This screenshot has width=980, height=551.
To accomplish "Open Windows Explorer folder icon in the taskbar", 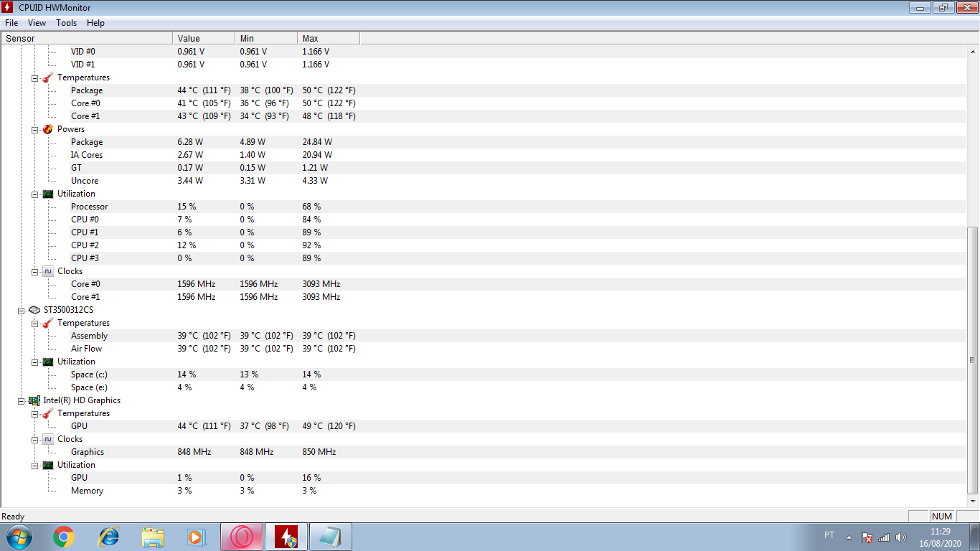I will pos(153,537).
